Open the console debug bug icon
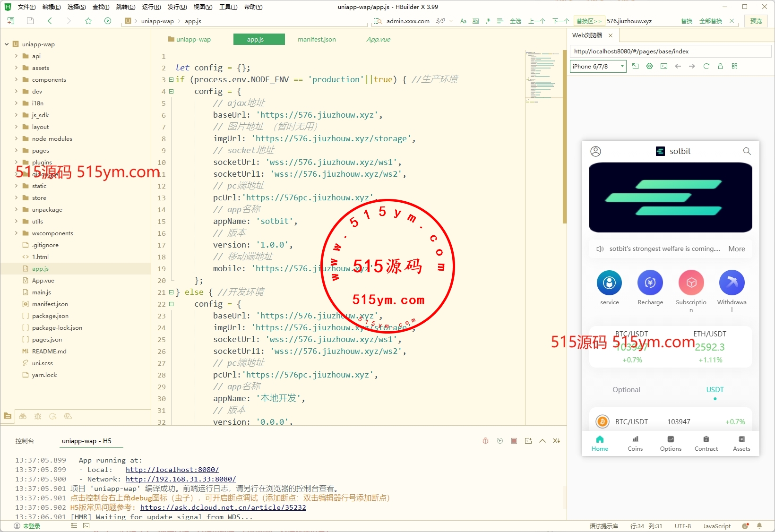The height and width of the screenshot is (532, 775). (x=485, y=441)
